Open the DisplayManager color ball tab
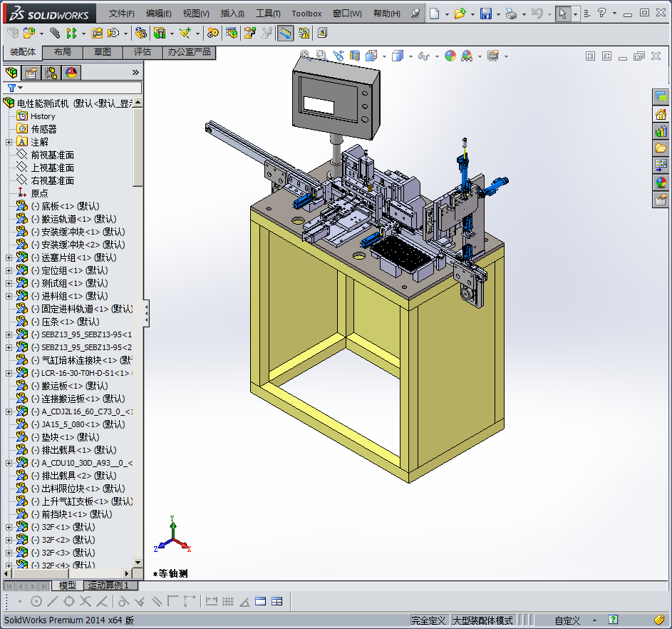 (x=71, y=73)
